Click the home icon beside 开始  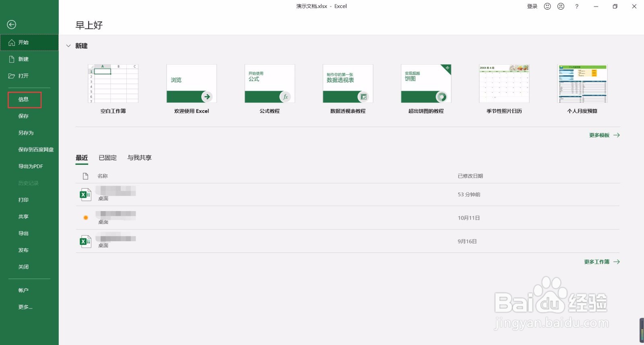point(12,43)
